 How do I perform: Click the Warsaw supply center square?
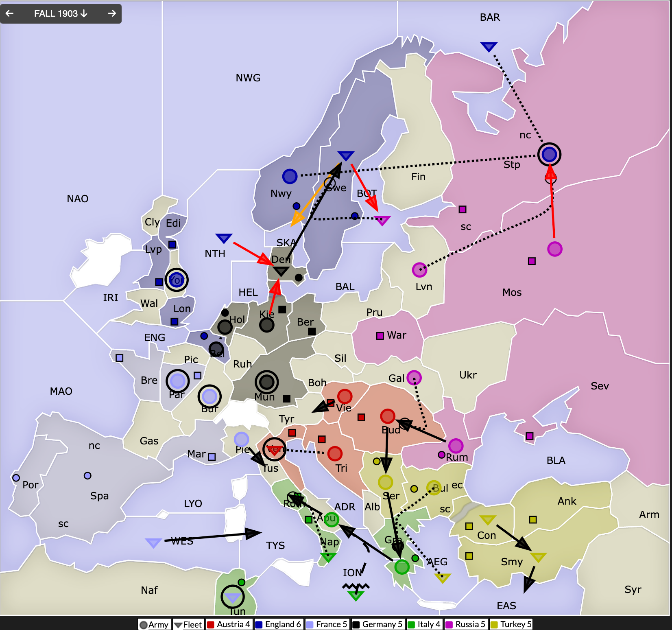coord(380,336)
